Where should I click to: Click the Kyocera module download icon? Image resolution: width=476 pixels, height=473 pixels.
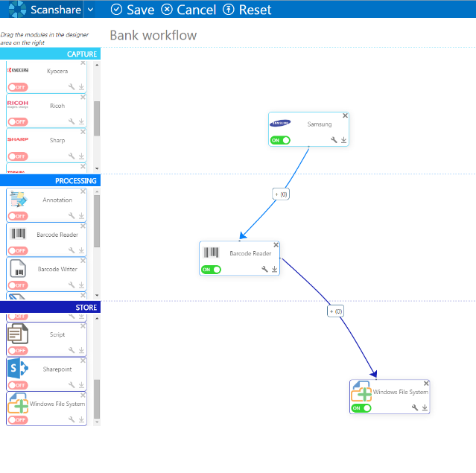(x=81, y=87)
